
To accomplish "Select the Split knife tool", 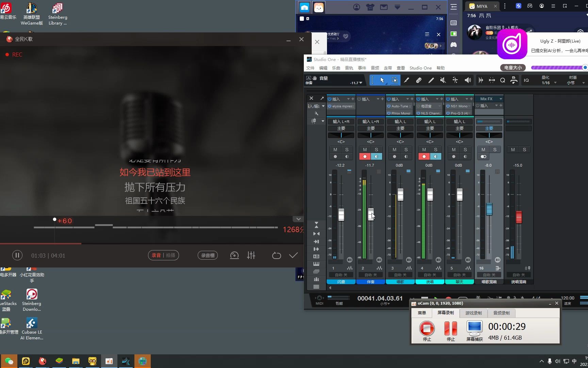I will 406,80.
